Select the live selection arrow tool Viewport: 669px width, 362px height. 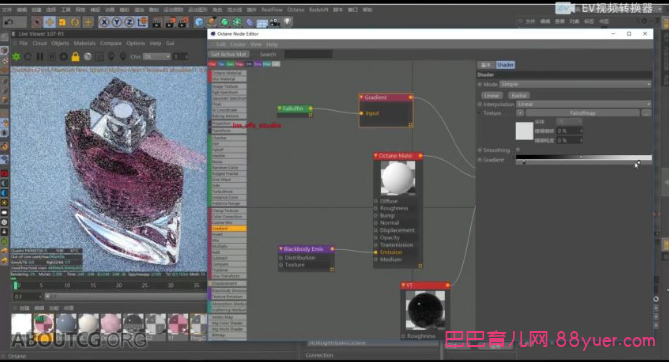coord(37,22)
